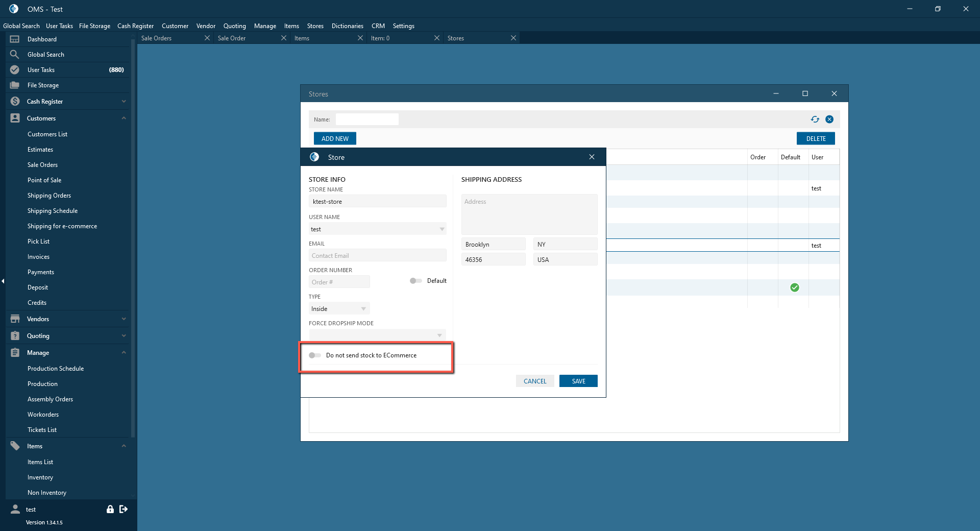This screenshot has width=980, height=531.
Task: Click the Global Search magnifier icon in sidebar
Action: pos(15,55)
